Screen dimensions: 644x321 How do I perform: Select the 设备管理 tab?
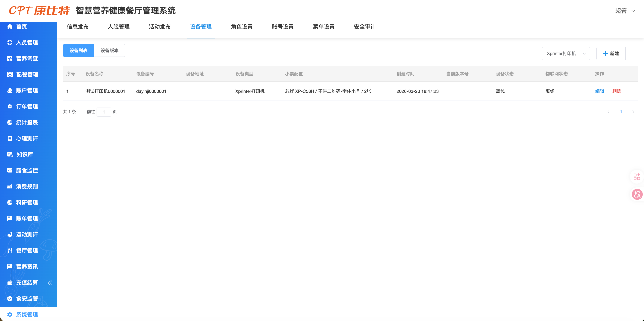(200, 27)
